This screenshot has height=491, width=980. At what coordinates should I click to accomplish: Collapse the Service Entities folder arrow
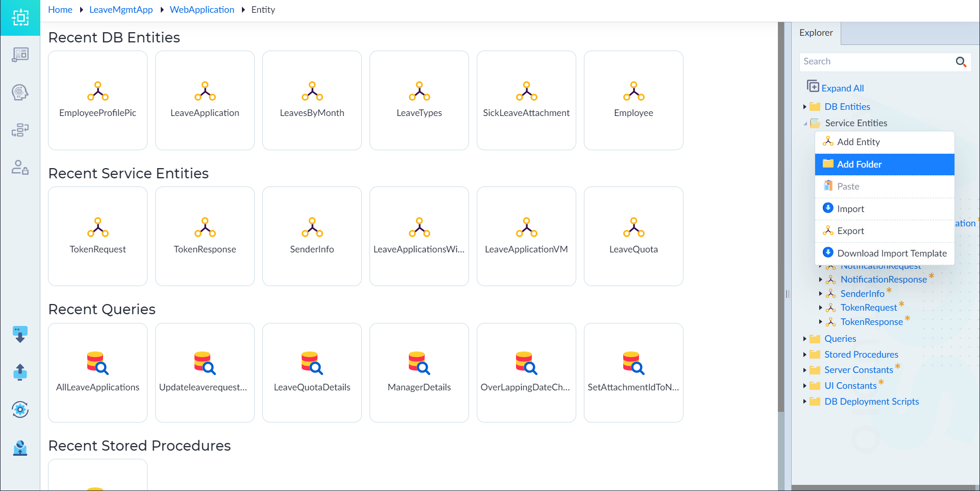[x=805, y=123]
